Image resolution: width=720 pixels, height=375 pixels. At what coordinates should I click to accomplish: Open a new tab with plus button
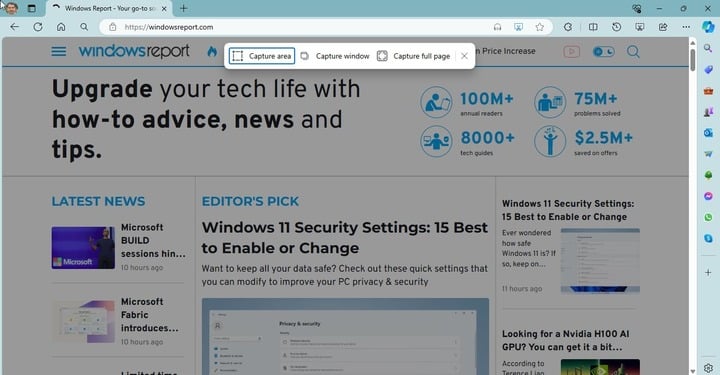pos(184,8)
